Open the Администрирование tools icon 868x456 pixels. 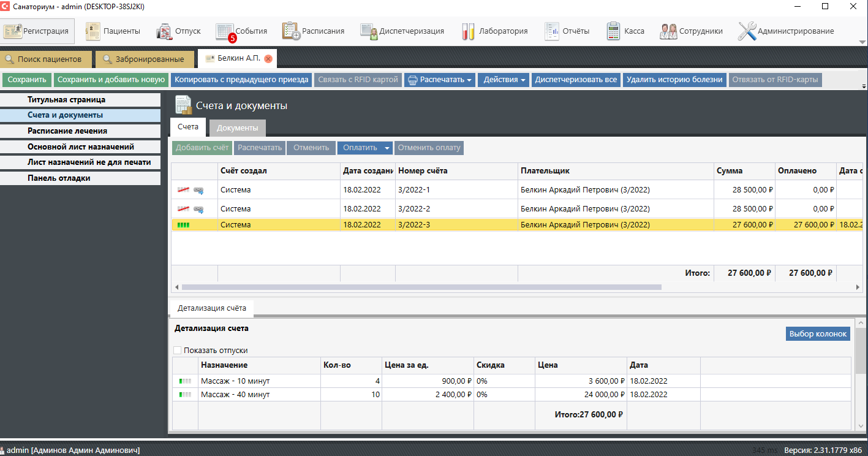[747, 31]
